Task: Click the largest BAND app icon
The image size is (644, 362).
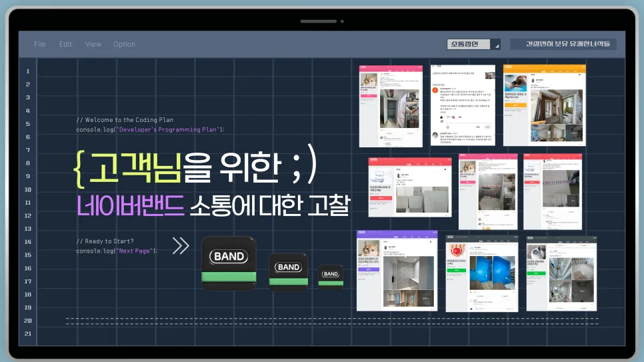Action: pyautogui.click(x=229, y=263)
